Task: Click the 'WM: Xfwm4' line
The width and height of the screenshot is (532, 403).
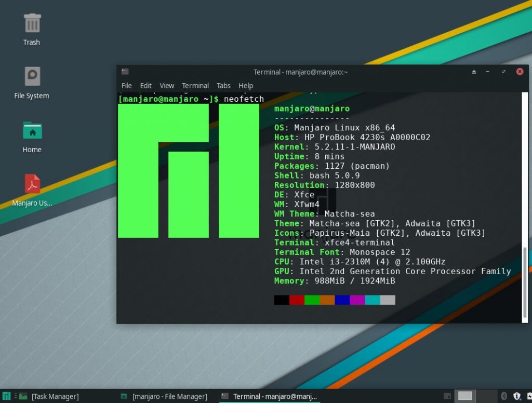Action: click(297, 204)
